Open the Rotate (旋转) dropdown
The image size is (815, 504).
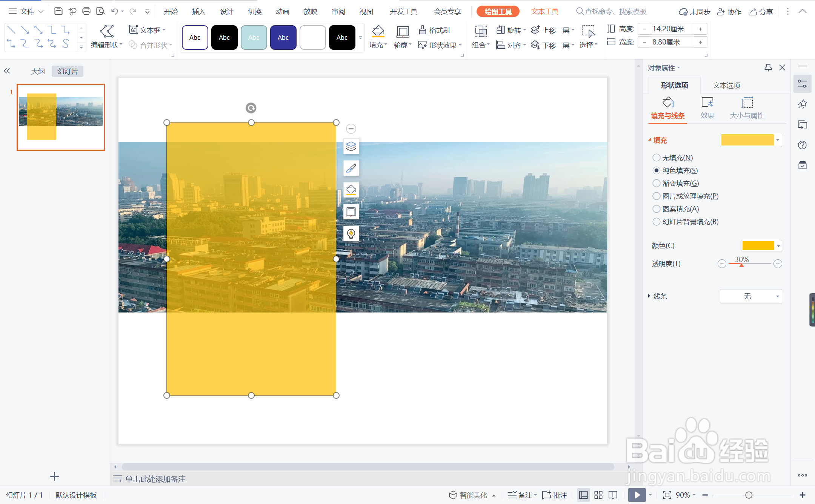pos(511,30)
